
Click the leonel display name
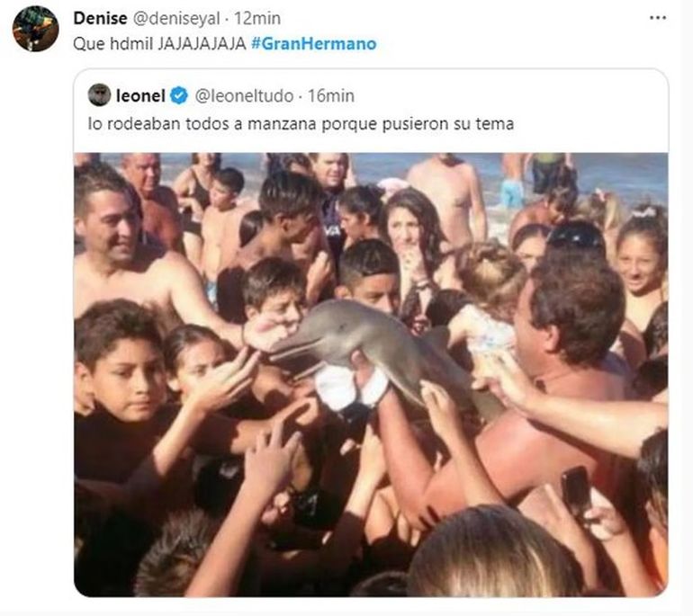[140, 95]
